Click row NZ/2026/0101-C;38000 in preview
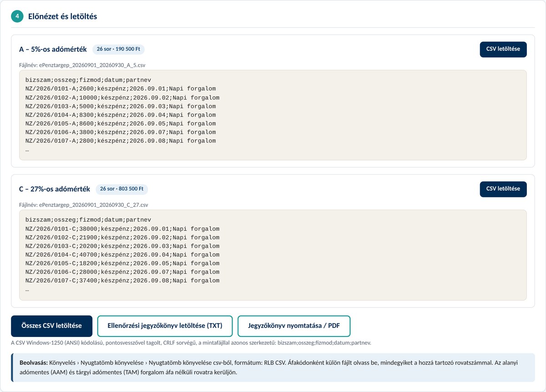This screenshot has width=546, height=392. 122,229
